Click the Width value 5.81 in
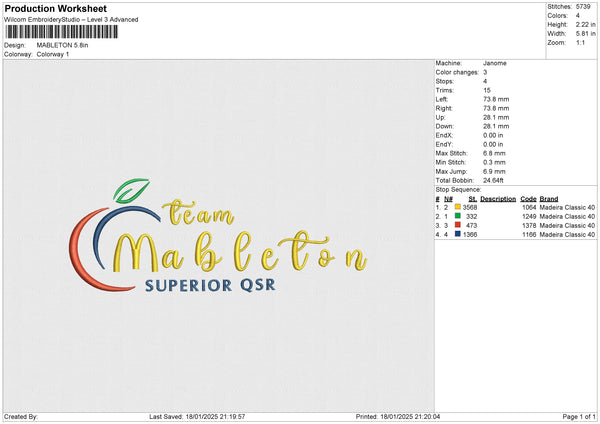Image resolution: width=600 pixels, height=424 pixels. [x=585, y=34]
